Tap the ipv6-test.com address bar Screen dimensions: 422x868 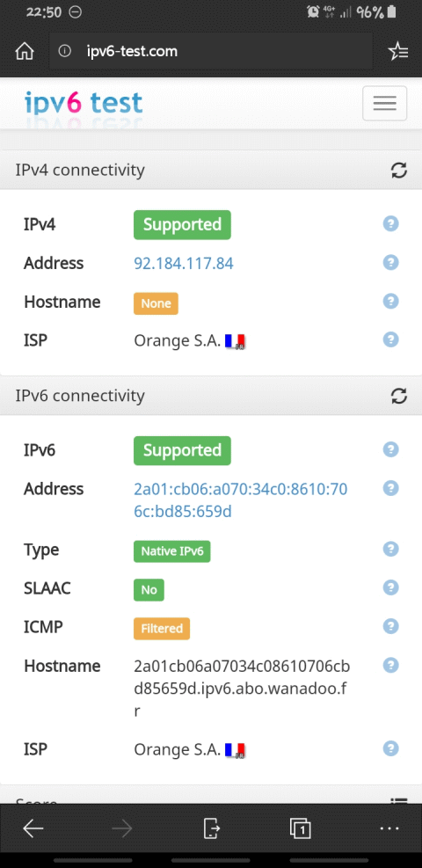point(211,52)
